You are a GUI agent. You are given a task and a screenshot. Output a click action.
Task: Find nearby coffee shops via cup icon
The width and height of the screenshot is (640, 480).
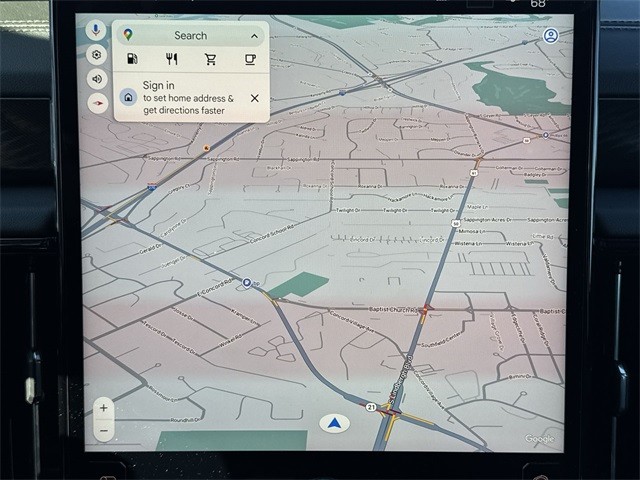[x=250, y=60]
